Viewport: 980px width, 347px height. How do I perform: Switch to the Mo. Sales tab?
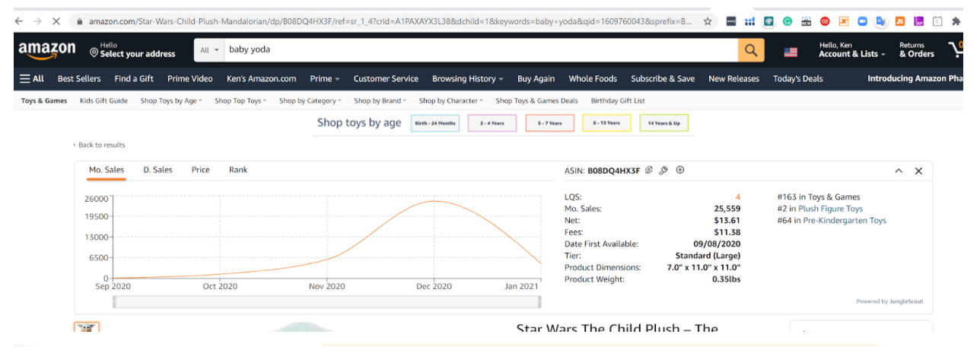[x=107, y=170]
